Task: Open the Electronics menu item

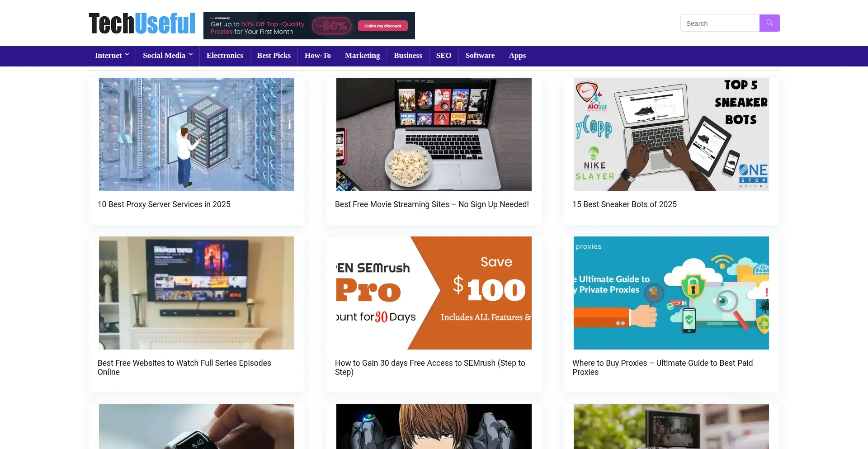Action: point(225,56)
